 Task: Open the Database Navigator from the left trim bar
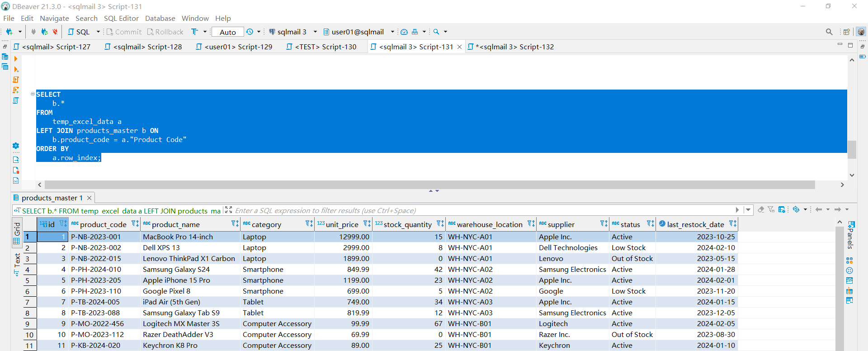(x=5, y=57)
